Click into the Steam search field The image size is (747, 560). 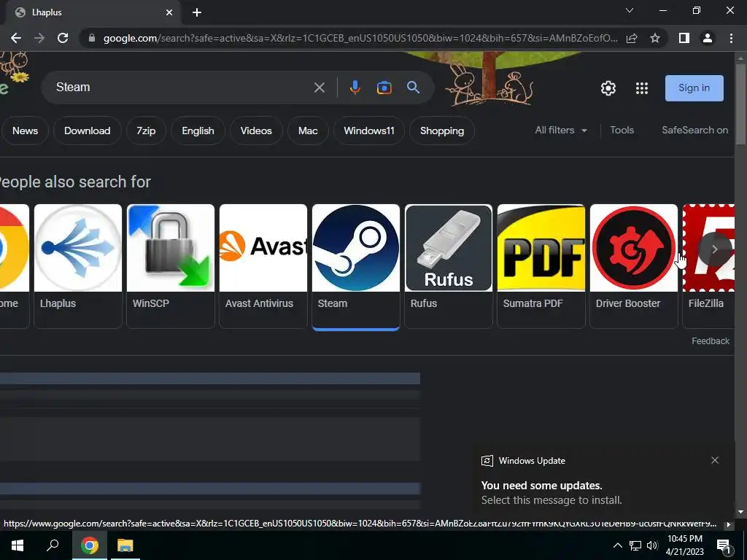coord(181,87)
